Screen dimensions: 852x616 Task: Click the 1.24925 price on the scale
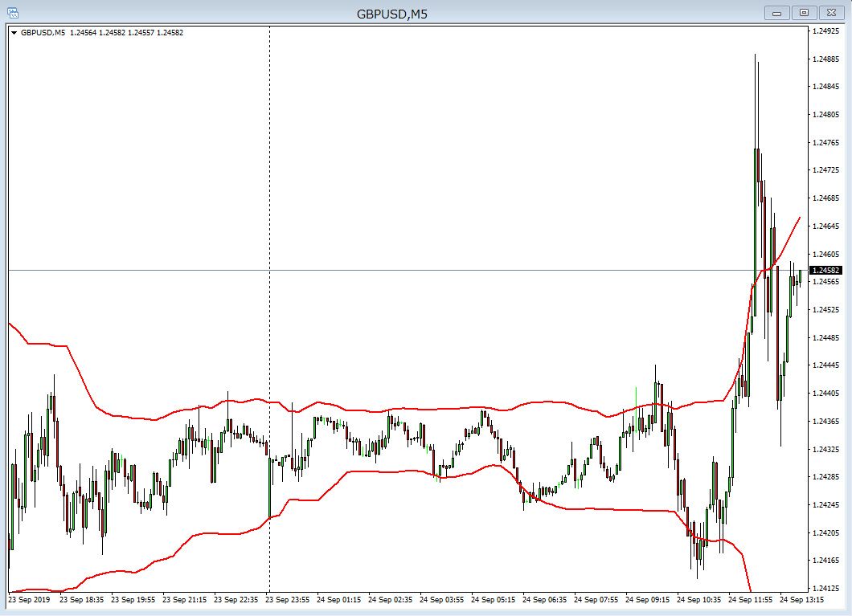(825, 31)
